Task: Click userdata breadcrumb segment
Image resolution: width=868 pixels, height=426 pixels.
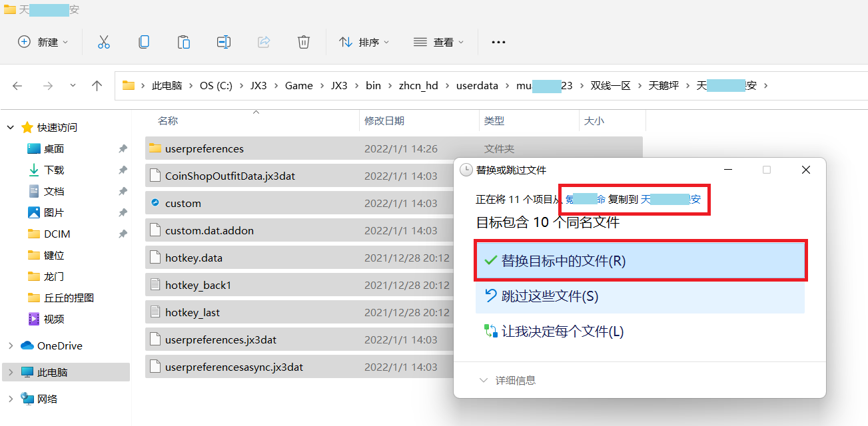Action: click(477, 86)
